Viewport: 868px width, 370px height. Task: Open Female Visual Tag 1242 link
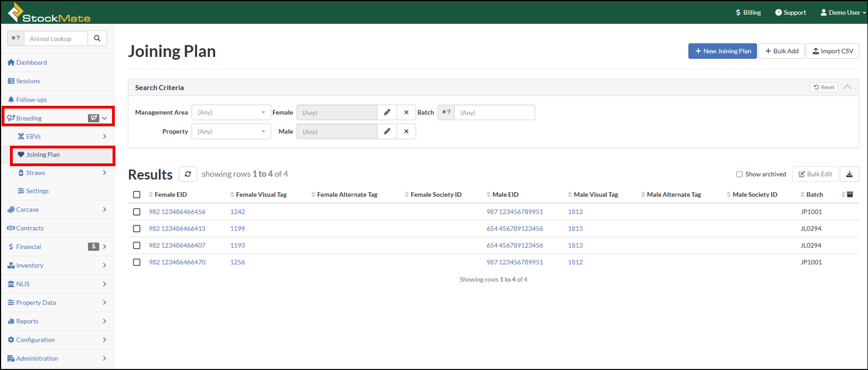pos(237,212)
